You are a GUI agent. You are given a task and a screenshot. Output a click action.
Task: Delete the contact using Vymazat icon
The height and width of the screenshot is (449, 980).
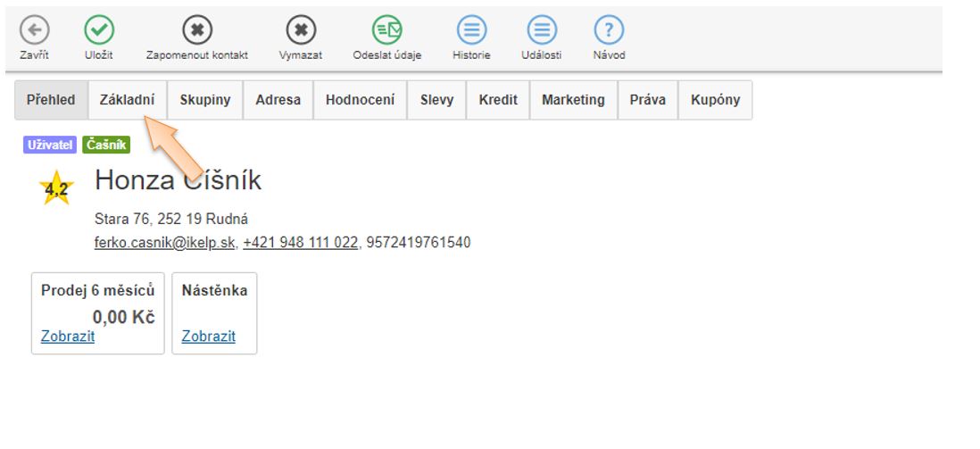(301, 31)
